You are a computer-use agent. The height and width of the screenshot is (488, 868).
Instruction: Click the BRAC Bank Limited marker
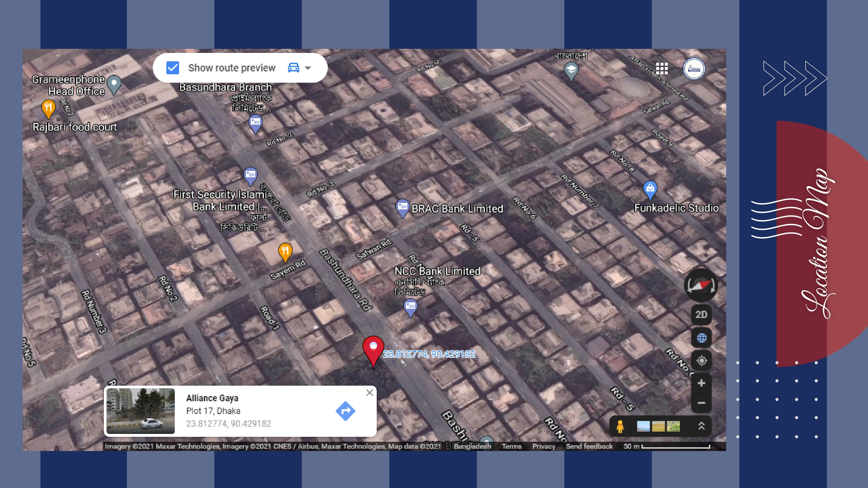tap(403, 208)
